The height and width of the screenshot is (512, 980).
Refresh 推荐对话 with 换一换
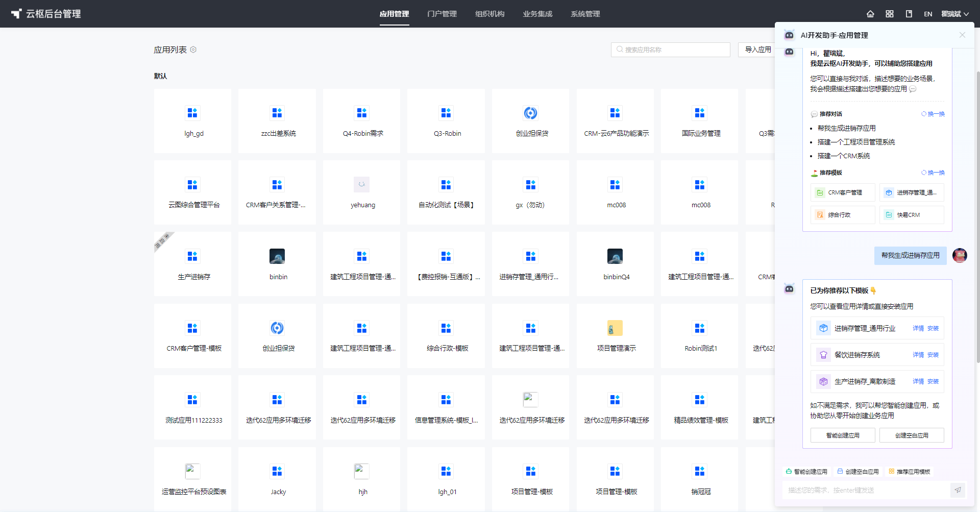coord(933,114)
